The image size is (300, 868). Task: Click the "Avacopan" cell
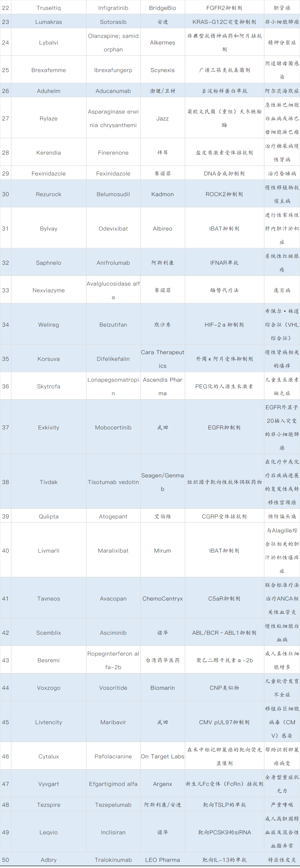(113, 598)
